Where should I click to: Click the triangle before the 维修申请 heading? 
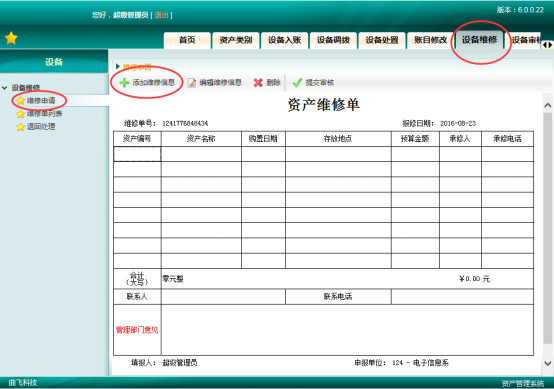pyautogui.click(x=118, y=66)
